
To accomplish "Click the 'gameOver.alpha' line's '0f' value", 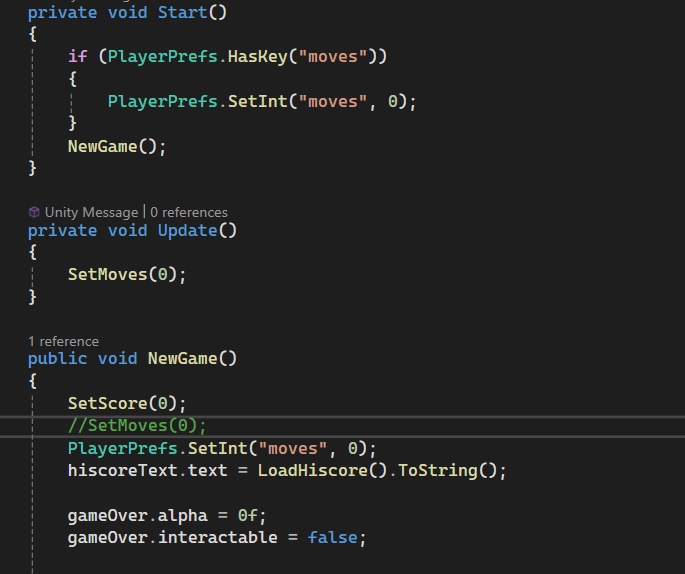I will (248, 516).
